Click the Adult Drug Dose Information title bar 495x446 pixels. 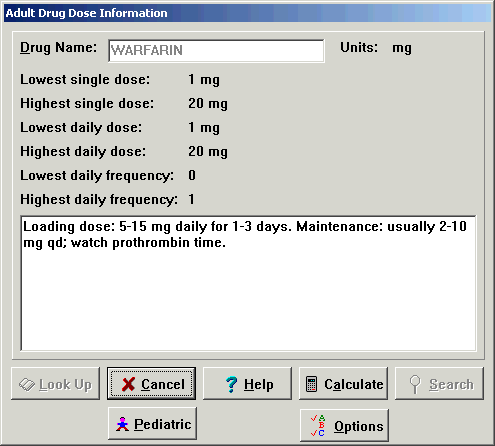247,13
